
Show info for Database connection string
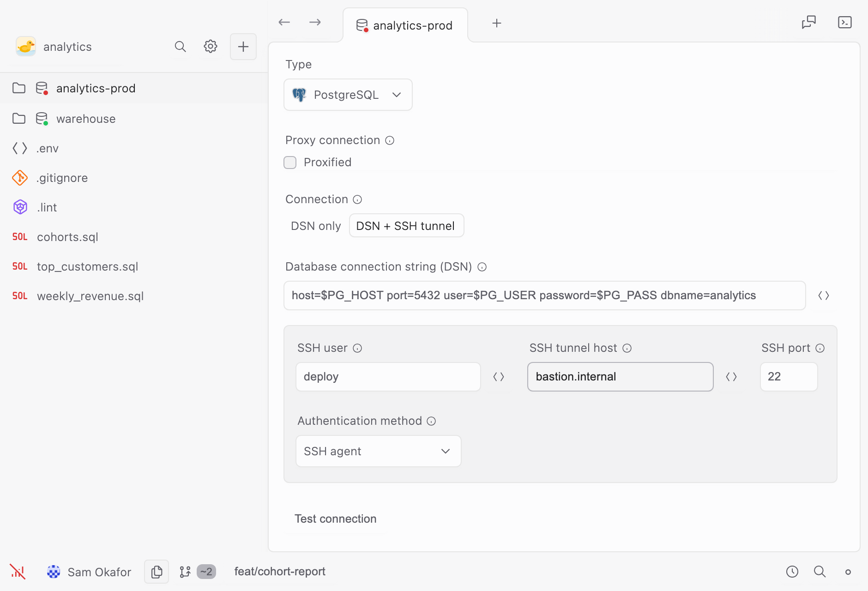[x=482, y=267]
